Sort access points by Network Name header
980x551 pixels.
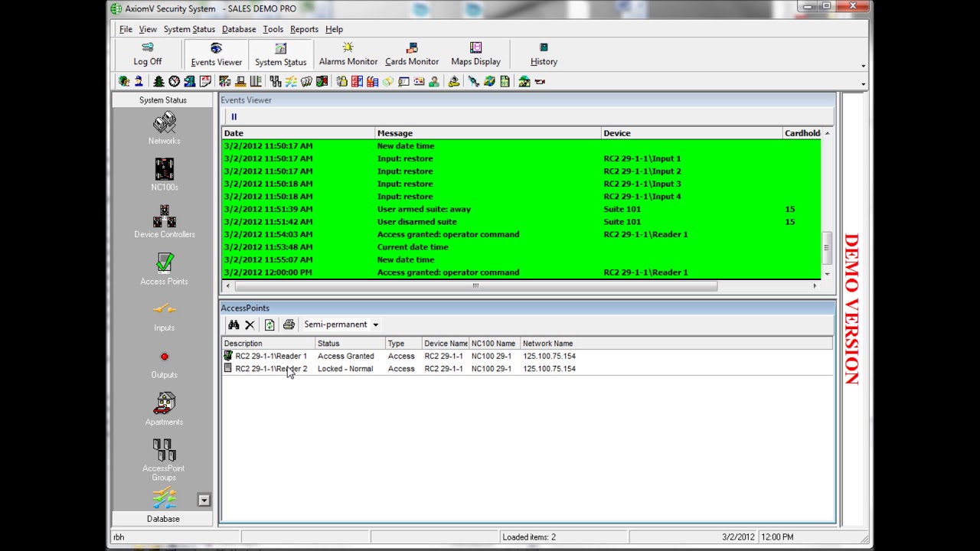pos(676,344)
